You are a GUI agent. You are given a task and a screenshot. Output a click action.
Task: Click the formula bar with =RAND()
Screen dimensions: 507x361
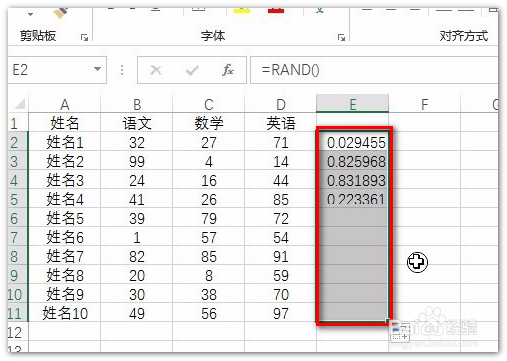374,70
